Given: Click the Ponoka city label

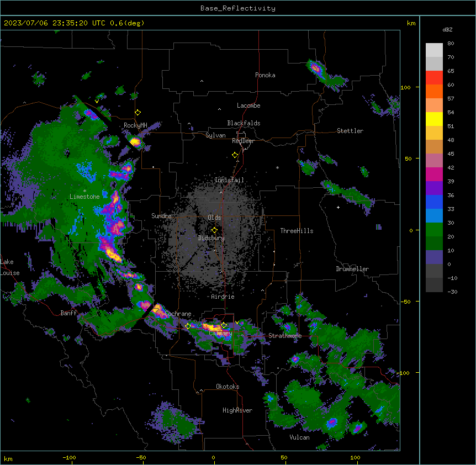Looking at the screenshot, I should point(265,75).
